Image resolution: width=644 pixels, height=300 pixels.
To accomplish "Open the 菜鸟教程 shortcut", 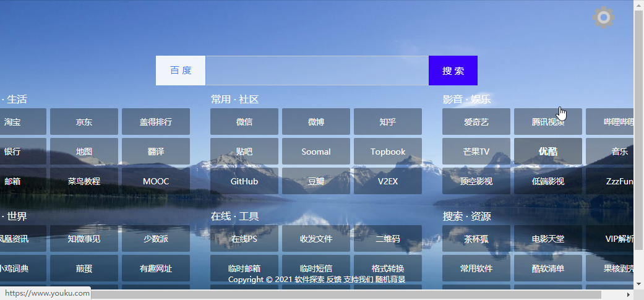I will [84, 181].
